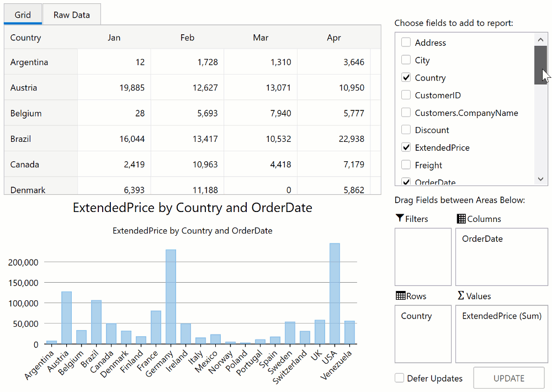This screenshot has width=552, height=392.
Task: Click Canada's Feb value 10,963
Action: [187, 164]
